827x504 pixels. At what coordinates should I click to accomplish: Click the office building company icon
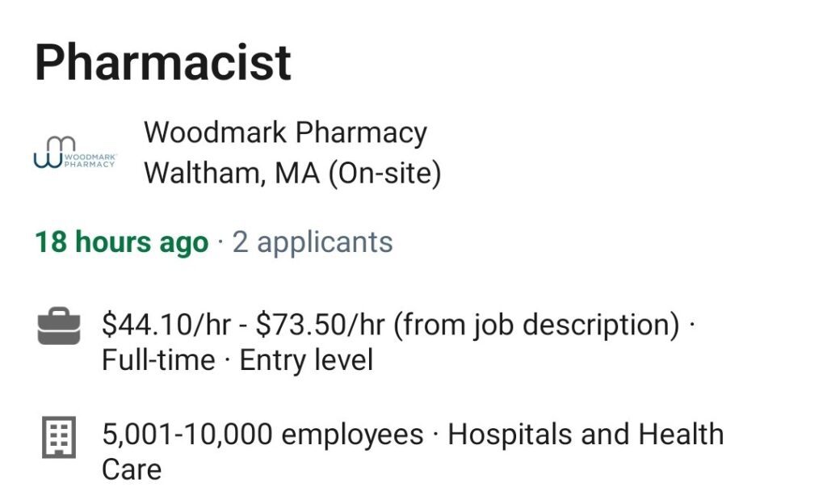point(59,437)
